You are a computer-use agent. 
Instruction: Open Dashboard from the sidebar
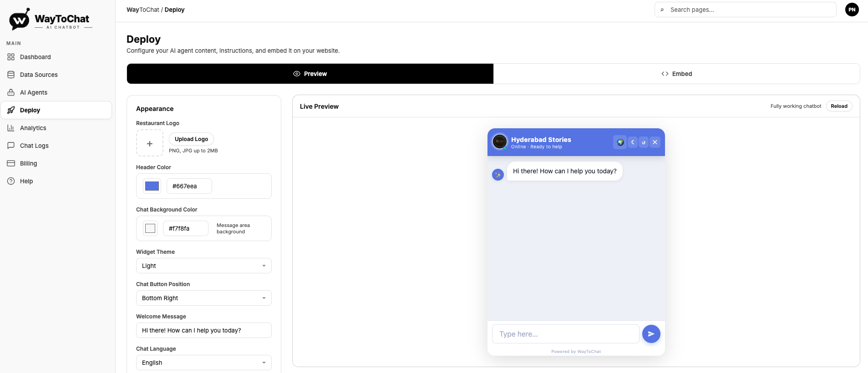coord(56,57)
